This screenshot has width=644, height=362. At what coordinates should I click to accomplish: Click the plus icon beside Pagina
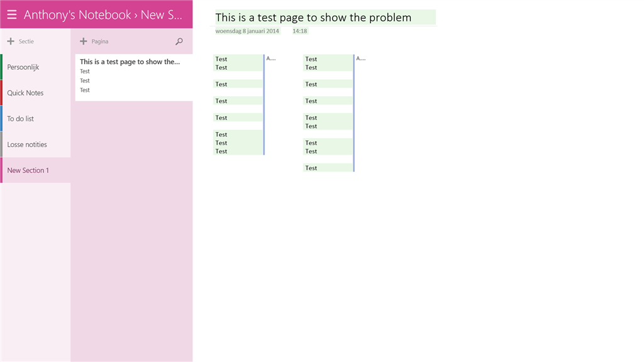pyautogui.click(x=84, y=41)
